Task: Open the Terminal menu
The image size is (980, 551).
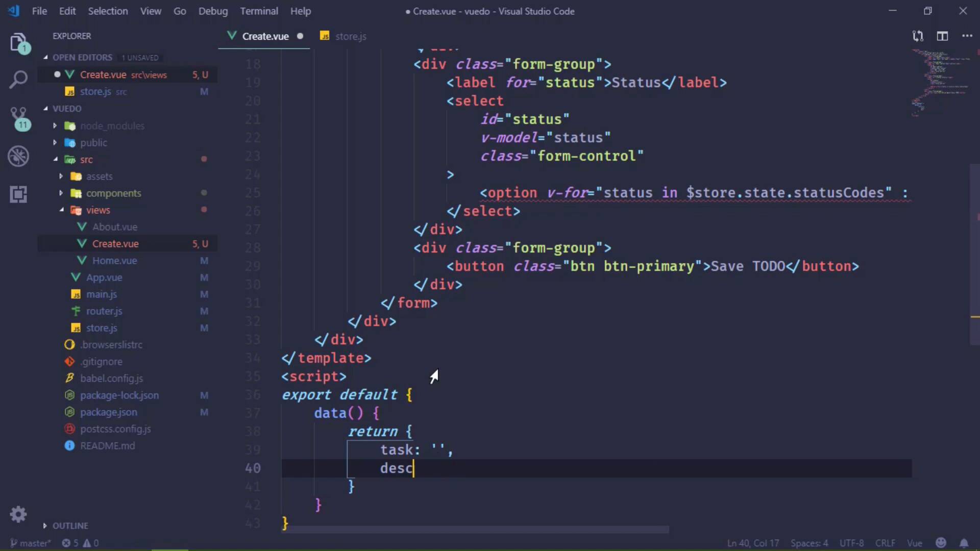Action: tap(259, 11)
